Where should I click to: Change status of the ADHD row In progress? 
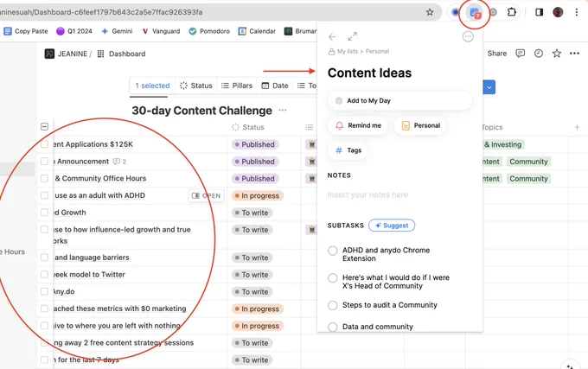click(258, 195)
